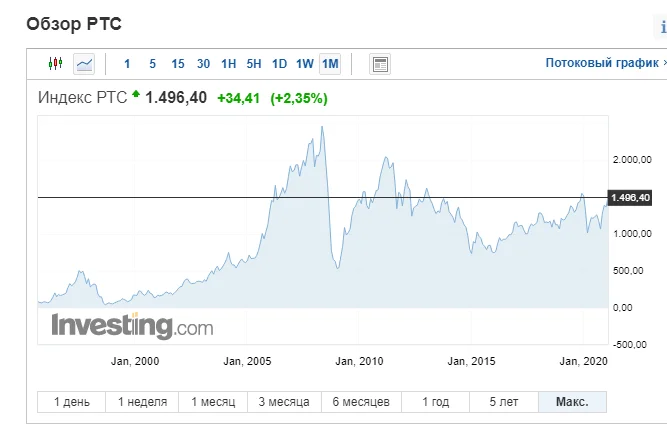Switch to candlestick chart type

click(x=55, y=64)
